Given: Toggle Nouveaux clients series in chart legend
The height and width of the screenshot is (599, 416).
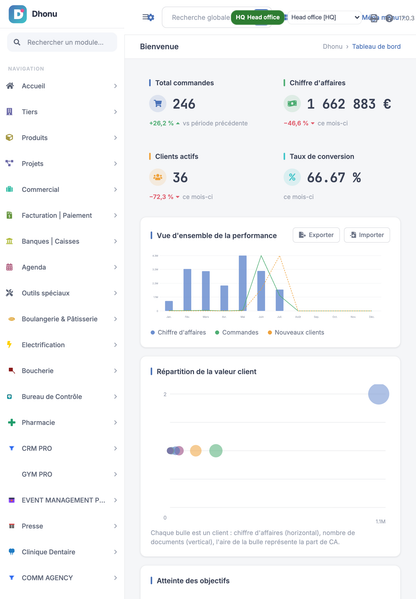Looking at the screenshot, I should point(296,332).
